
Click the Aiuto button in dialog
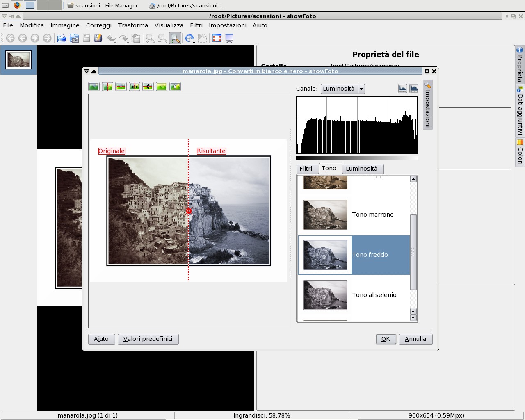click(101, 339)
